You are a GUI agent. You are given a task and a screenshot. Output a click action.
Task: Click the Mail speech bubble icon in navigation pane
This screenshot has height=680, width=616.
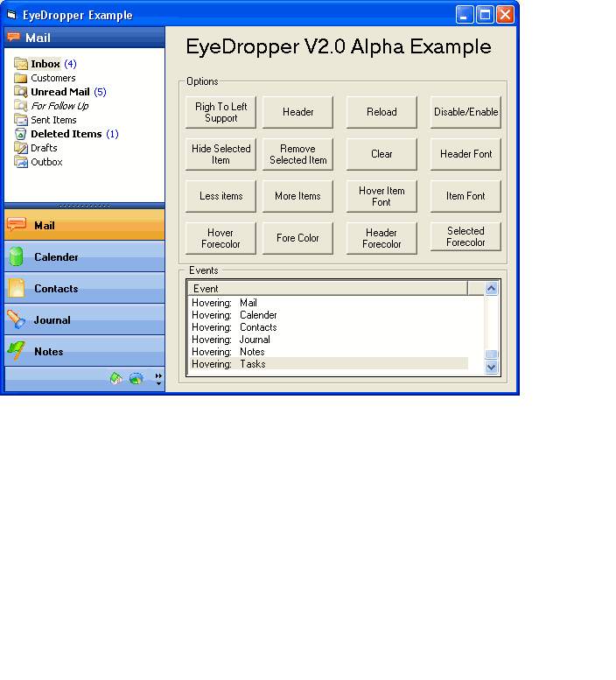coord(17,225)
